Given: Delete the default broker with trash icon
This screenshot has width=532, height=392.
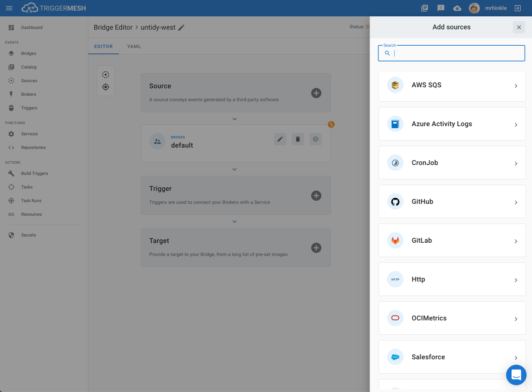Looking at the screenshot, I should tap(298, 139).
